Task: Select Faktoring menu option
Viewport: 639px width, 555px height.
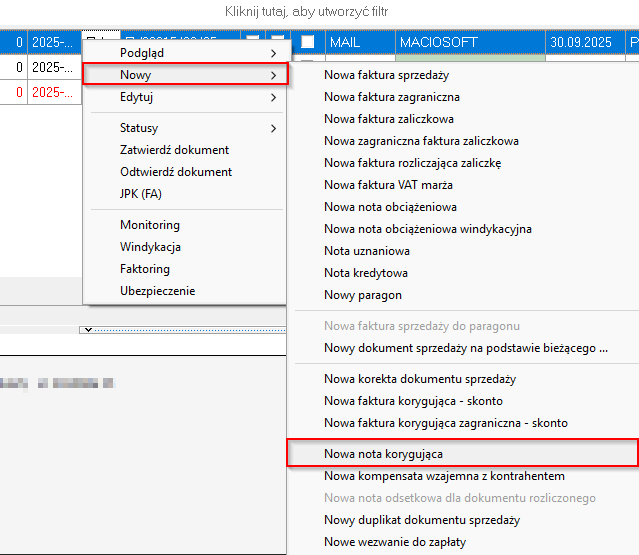Action: click(x=145, y=269)
